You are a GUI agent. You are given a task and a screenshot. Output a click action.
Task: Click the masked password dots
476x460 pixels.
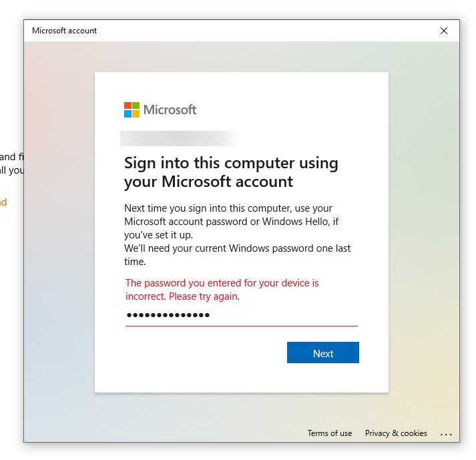[x=168, y=315]
